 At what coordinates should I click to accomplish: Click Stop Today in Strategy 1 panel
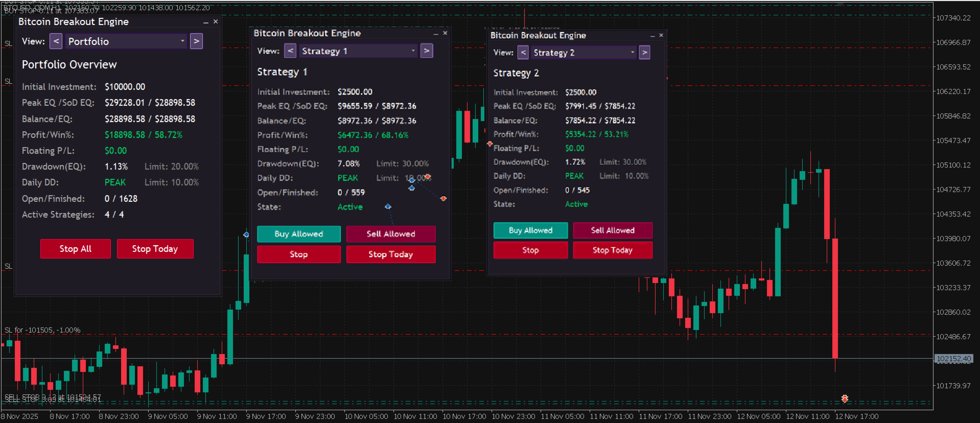tap(391, 254)
